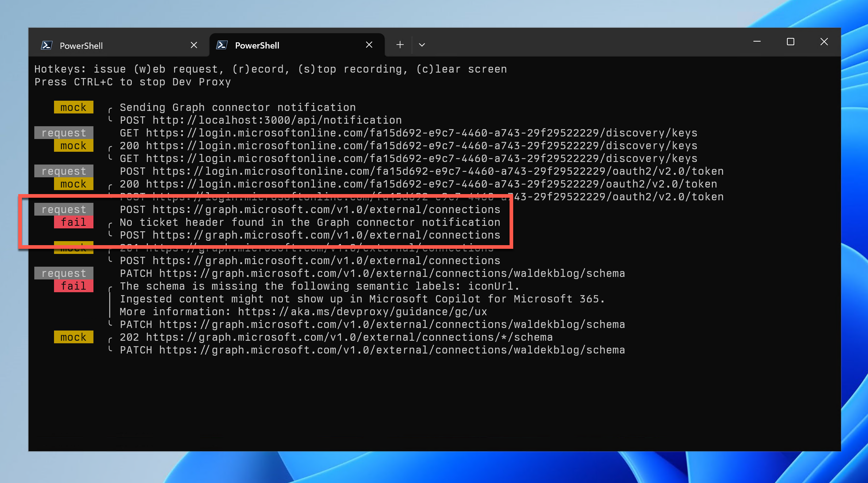Open a new terminal tab with the plus icon
Screen dimensions: 868x483
tap(400, 45)
